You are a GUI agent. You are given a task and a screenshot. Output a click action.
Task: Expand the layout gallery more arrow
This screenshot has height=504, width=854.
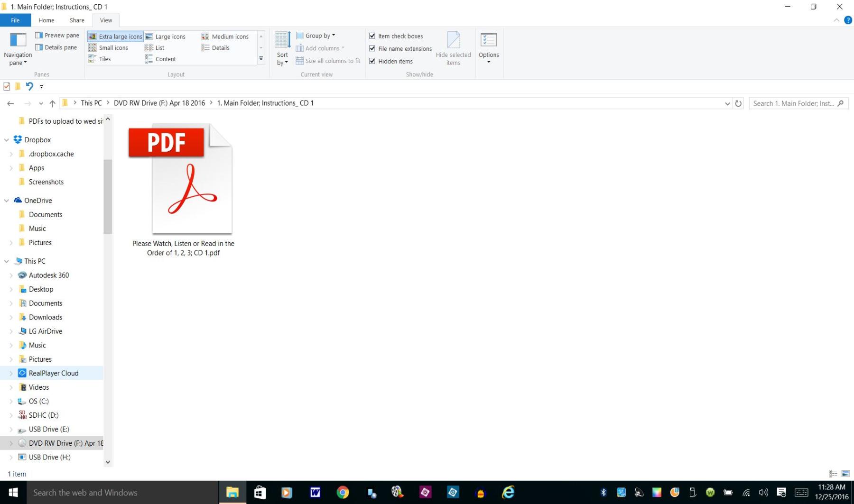[261, 59]
